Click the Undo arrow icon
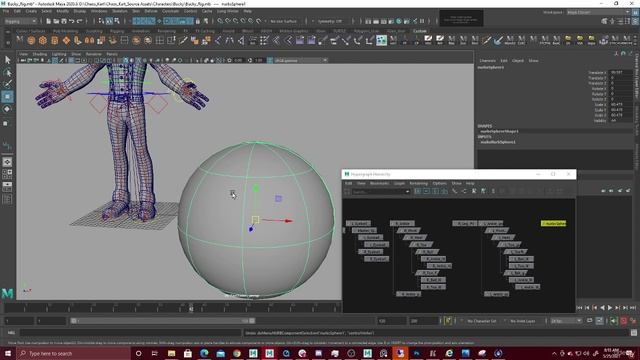This screenshot has width=640, height=360. (72, 21)
